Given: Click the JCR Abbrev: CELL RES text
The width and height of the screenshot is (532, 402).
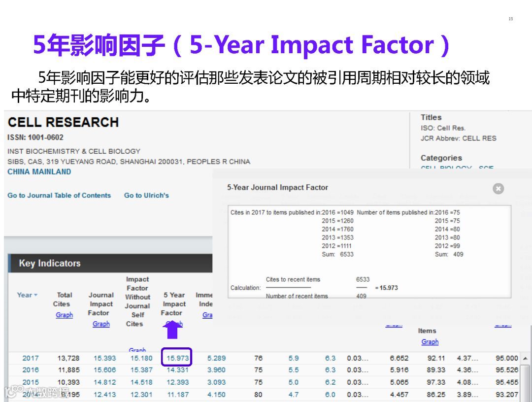Looking at the screenshot, I should 458,138.
